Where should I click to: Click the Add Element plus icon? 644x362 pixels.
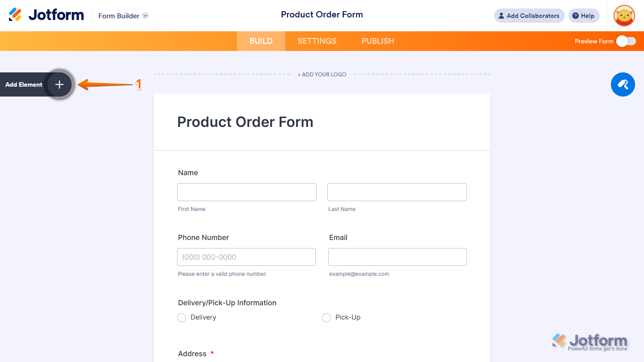[x=59, y=84]
